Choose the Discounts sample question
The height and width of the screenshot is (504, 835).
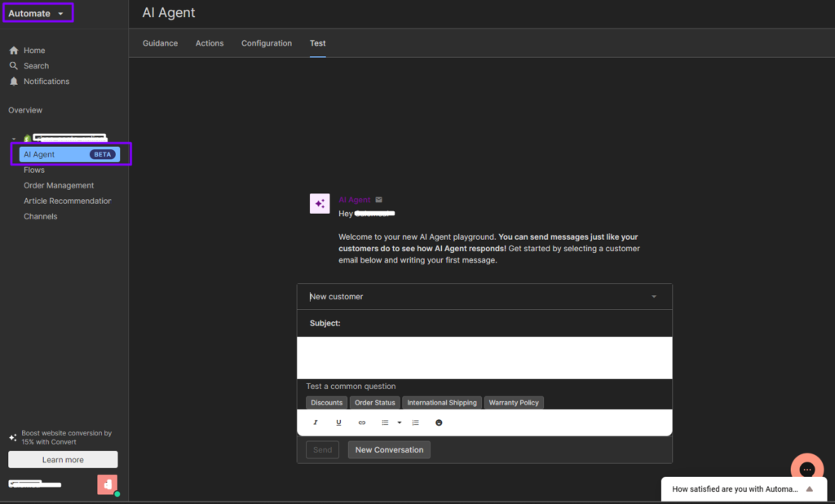point(326,403)
